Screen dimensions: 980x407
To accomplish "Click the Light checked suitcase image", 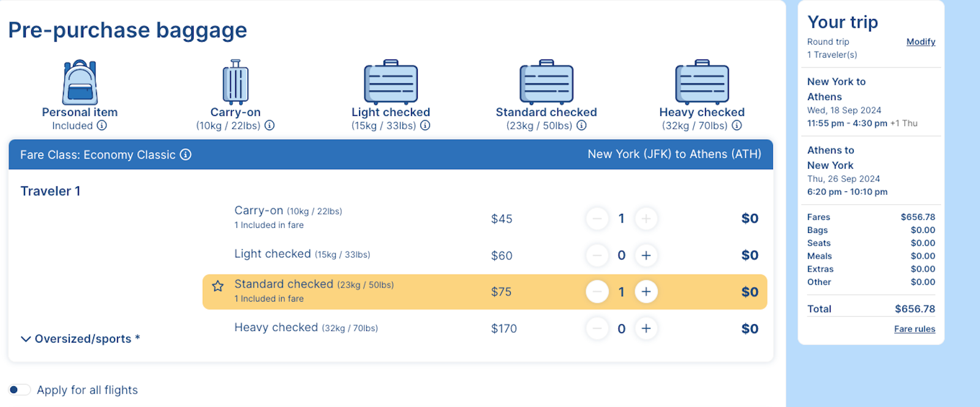I will click(391, 82).
